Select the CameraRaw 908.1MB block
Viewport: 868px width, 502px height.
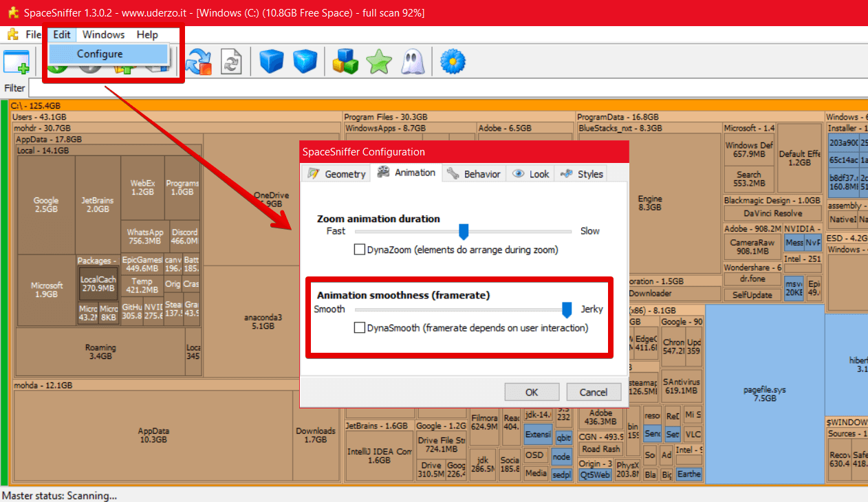point(752,247)
